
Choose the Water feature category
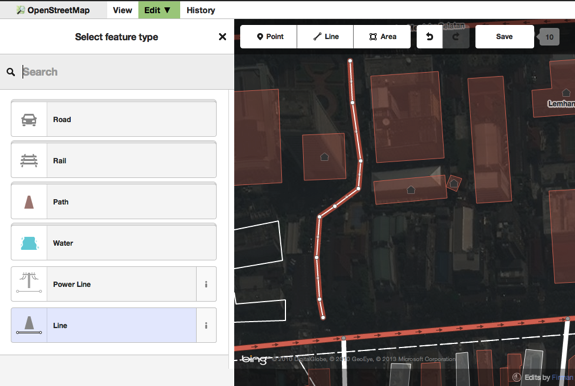point(114,242)
